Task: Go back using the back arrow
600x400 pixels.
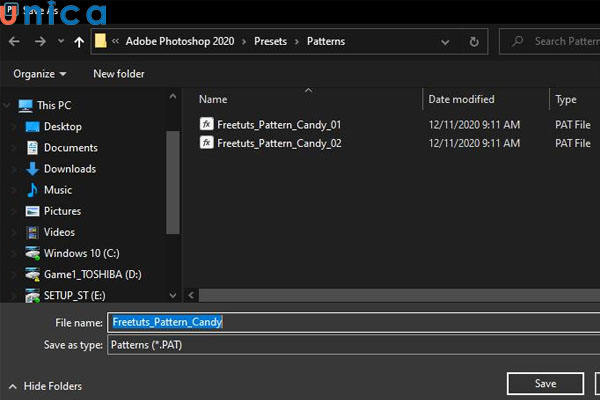Action: (14, 41)
